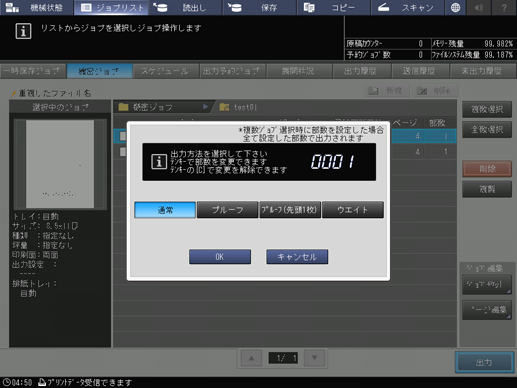Click the メモリー残量 99.982% value
This screenshot has width=517, height=388.
coord(498,44)
